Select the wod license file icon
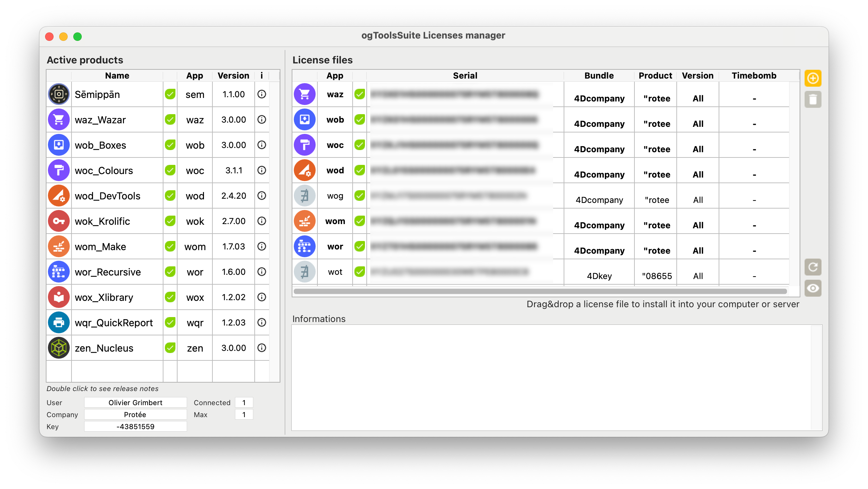Viewport: 868px width, 489px height. 305,170
